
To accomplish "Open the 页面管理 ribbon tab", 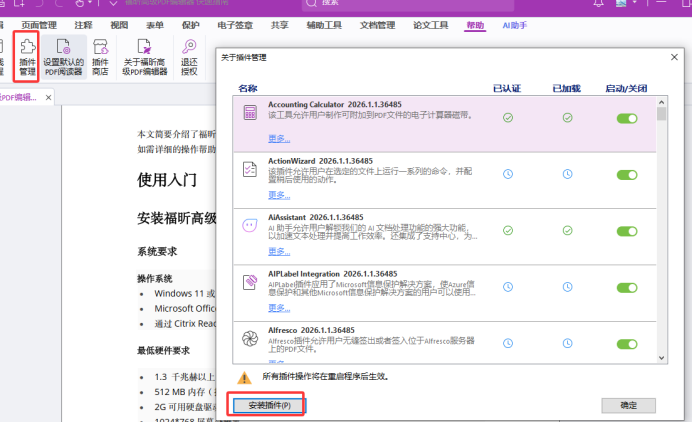I will pyautogui.click(x=39, y=26).
